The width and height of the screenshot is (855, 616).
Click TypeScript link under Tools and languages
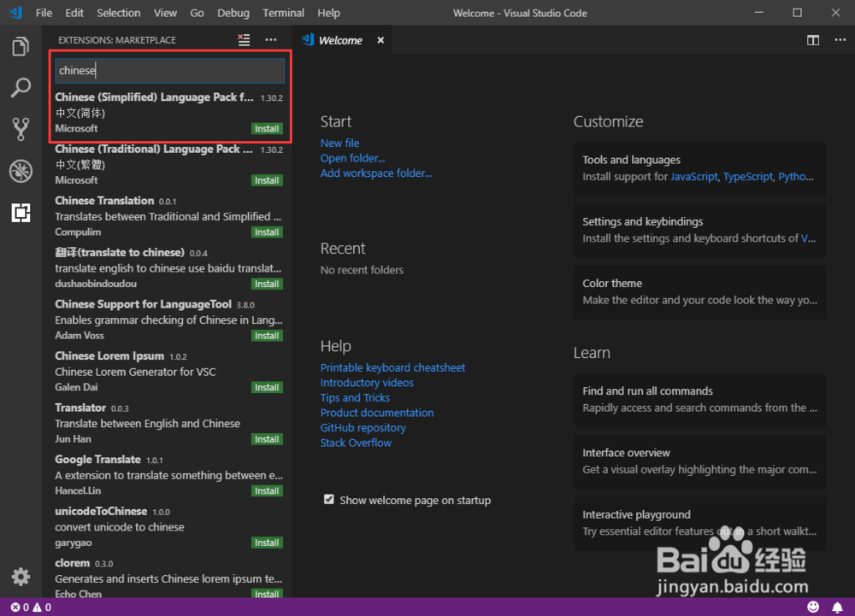click(x=747, y=177)
